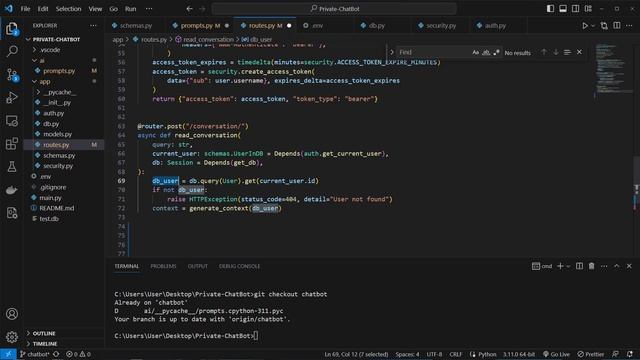The image size is (640, 360).
Task: Go to next match in Find
Action: [x=556, y=52]
